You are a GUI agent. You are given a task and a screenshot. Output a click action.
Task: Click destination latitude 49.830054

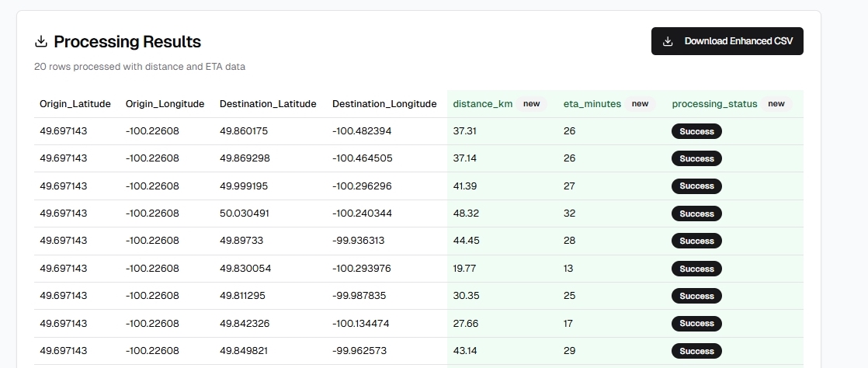tap(245, 269)
